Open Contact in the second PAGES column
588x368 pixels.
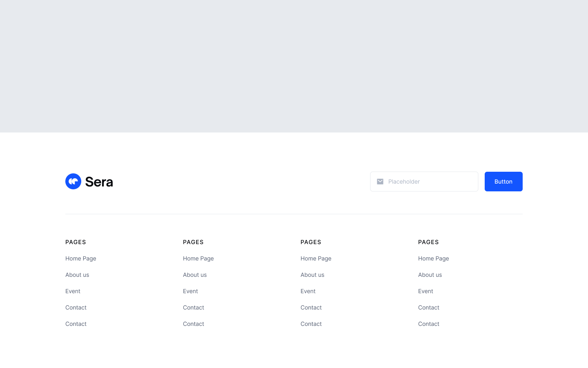tap(194, 307)
